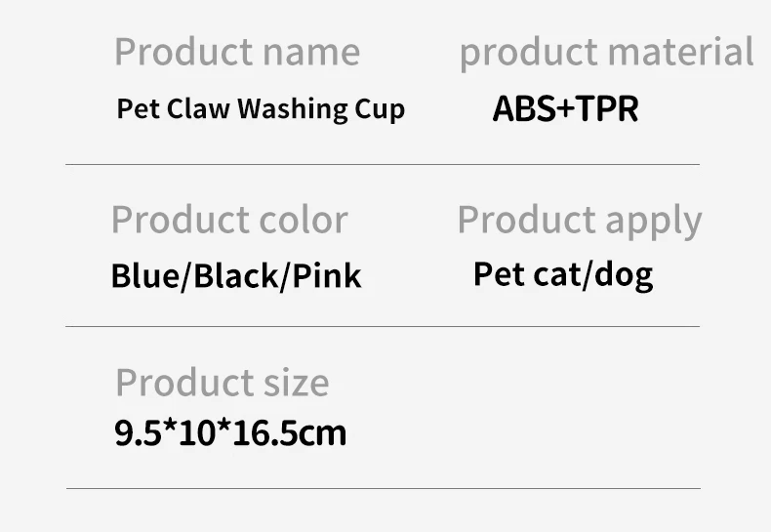Select the '9.5*10*16.5cm' dimensions text
The height and width of the screenshot is (532, 771).
click(x=230, y=432)
